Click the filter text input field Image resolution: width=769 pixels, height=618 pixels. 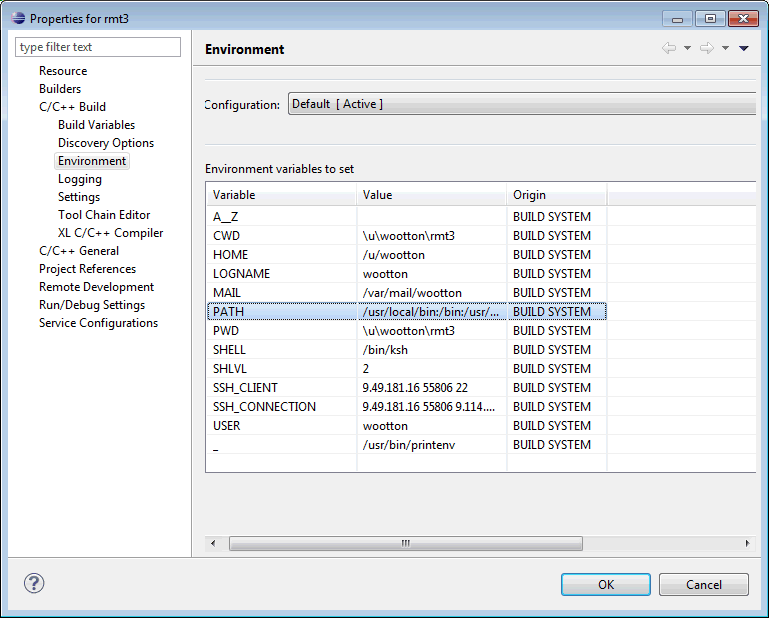pos(98,47)
